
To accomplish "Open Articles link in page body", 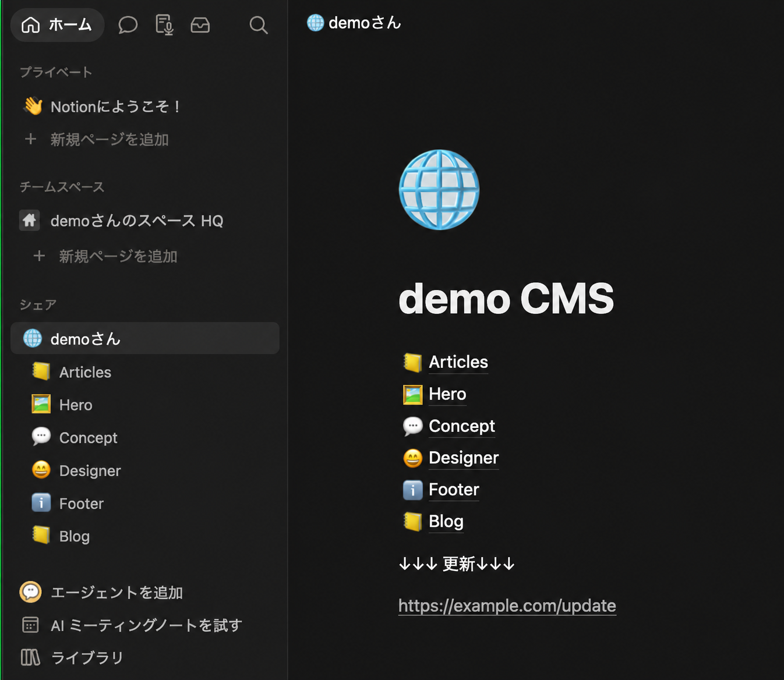I will point(458,362).
